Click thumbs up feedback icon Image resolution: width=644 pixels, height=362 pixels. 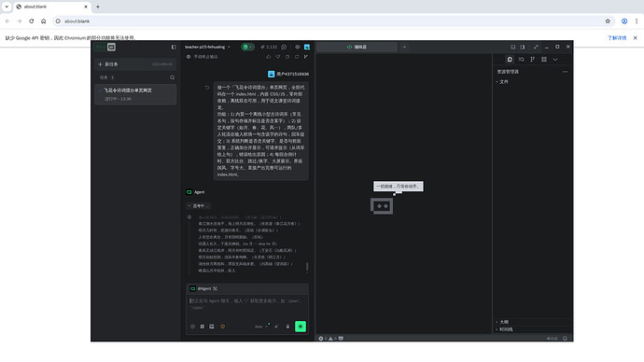pos(269,57)
